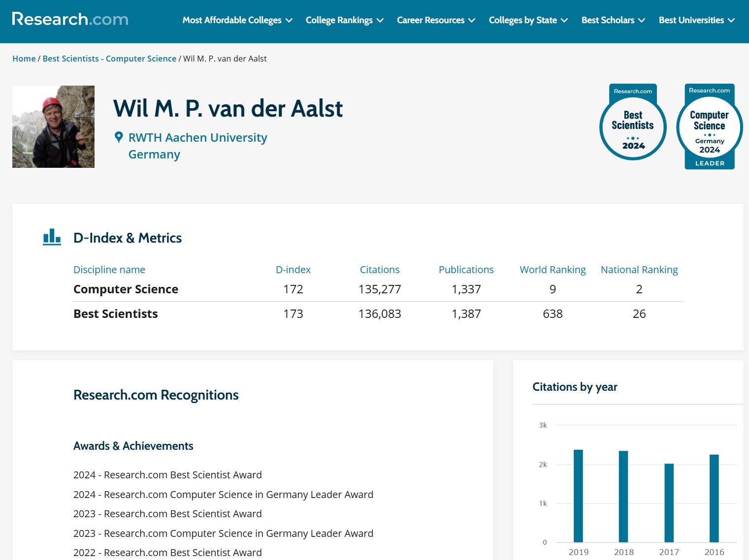Expand the College Rankings menu
The width and height of the screenshot is (749, 560).
tap(345, 20)
